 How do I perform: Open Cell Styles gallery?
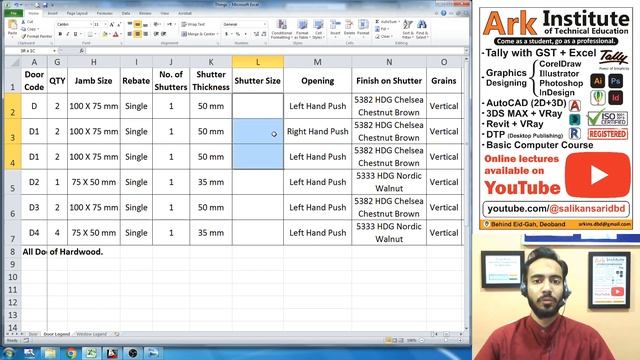coord(318,29)
